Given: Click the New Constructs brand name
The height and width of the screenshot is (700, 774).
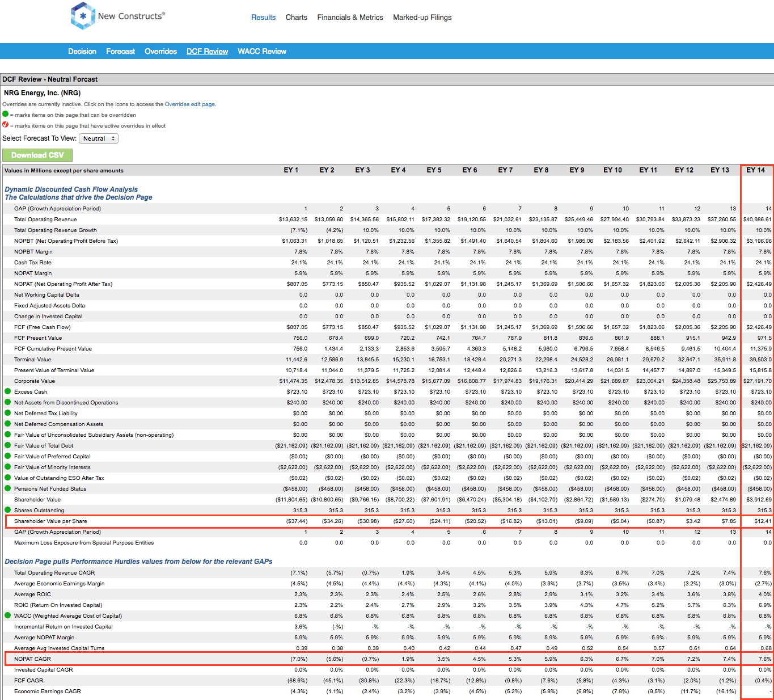Looking at the screenshot, I should 132,16.
